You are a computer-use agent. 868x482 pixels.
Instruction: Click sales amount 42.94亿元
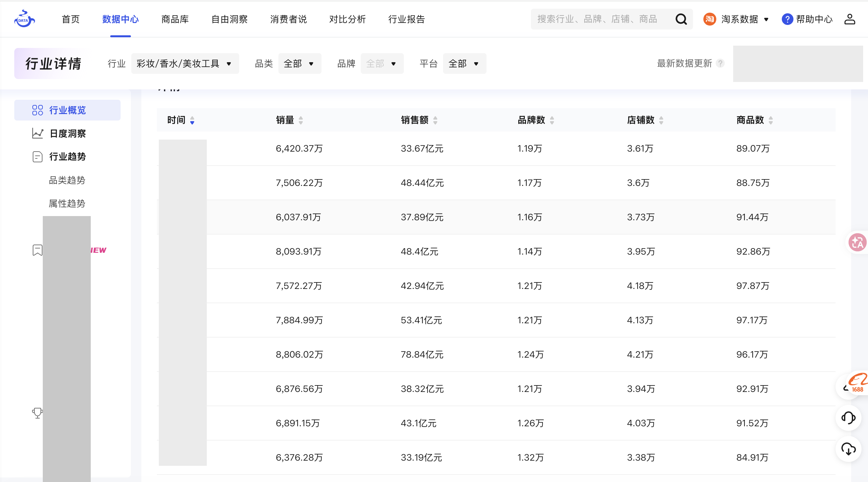pos(422,286)
